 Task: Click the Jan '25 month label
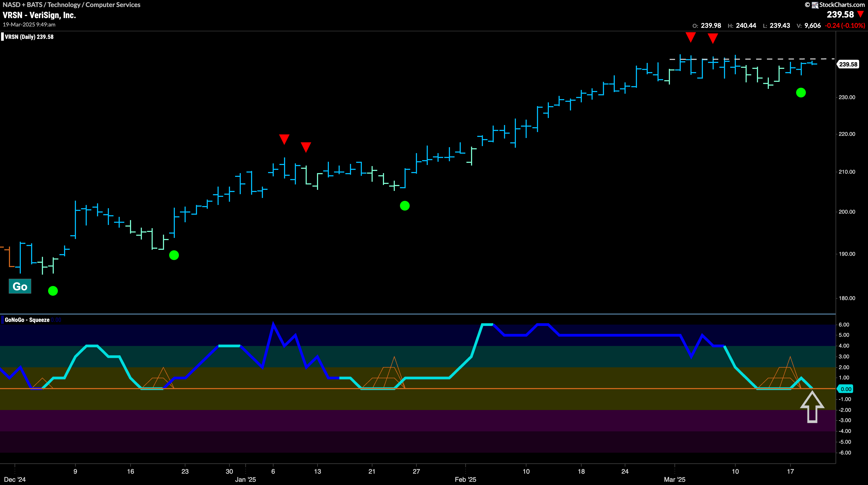[x=245, y=480]
